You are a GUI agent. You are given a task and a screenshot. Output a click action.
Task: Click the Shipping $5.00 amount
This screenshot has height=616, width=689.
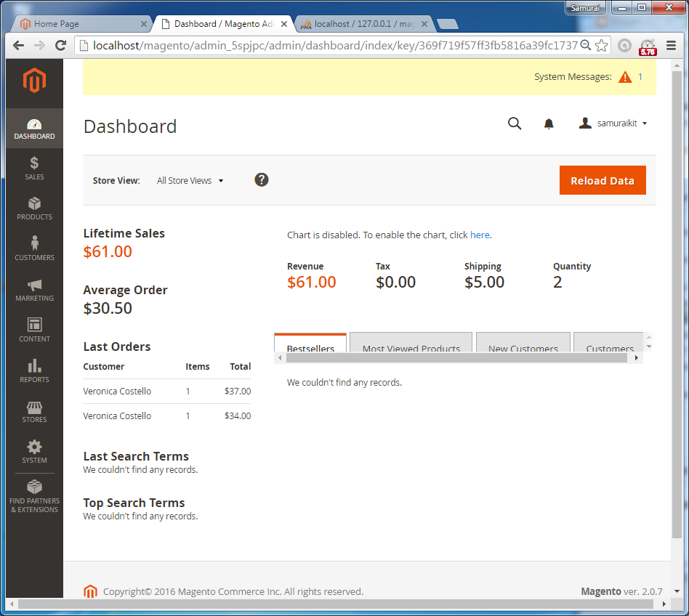pos(484,282)
